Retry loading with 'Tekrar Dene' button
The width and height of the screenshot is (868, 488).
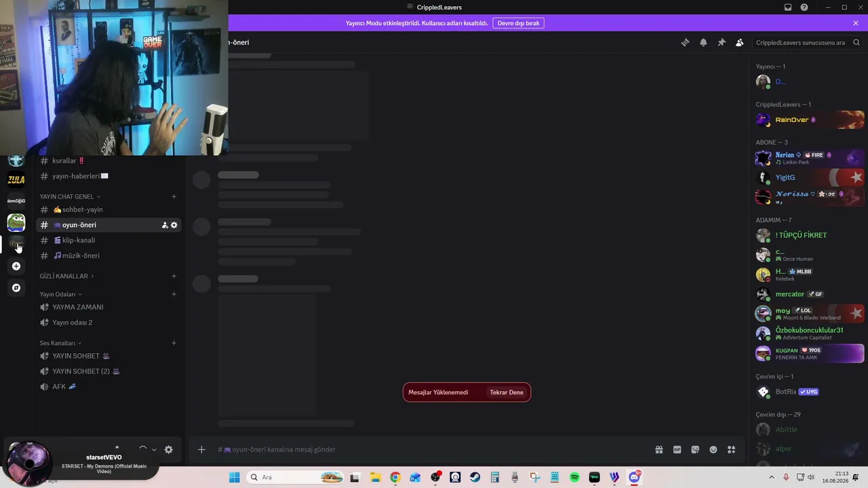tap(507, 392)
